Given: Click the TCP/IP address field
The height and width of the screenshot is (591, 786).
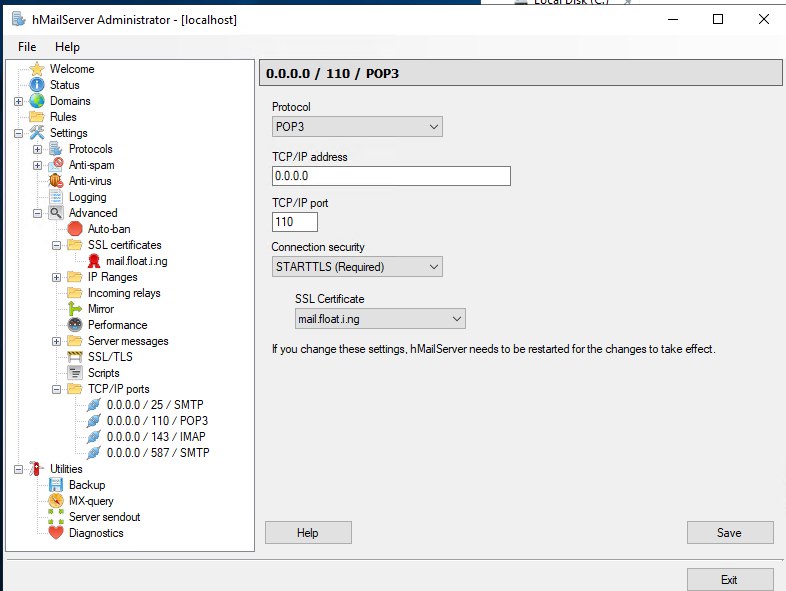Looking at the screenshot, I should click(391, 176).
